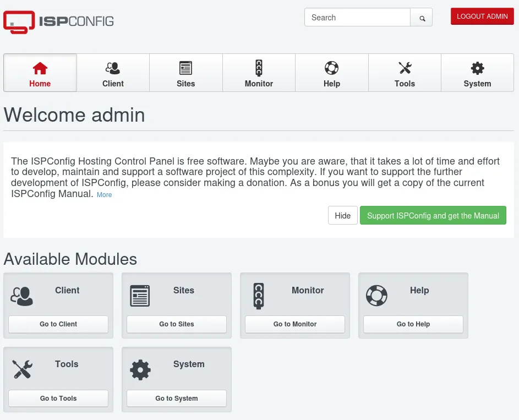Click the Sites module title text
Screen dimensions: 519x420
tap(184, 290)
